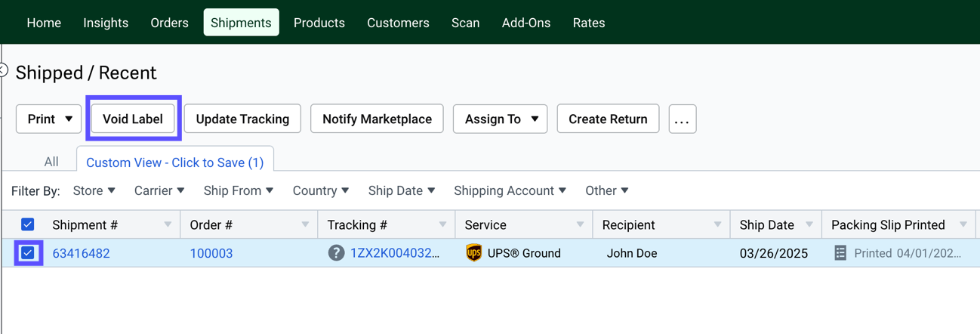Open the Ship Date filter dropdown

point(401,191)
